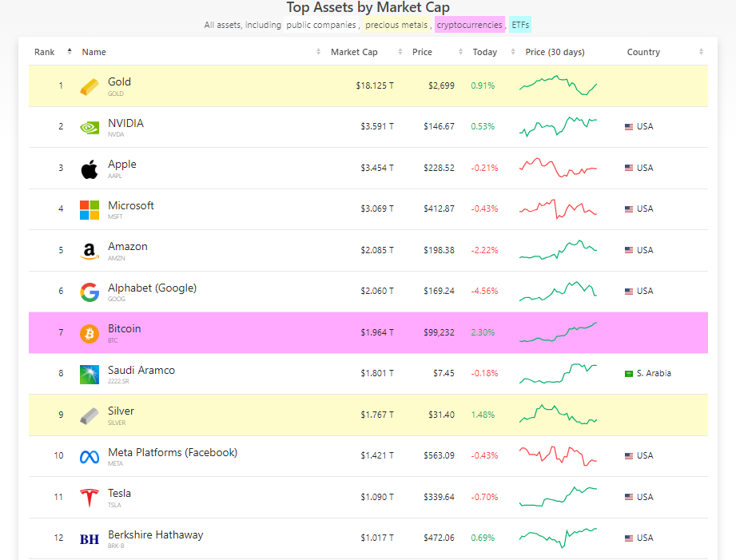
Task: Click the USA flag in Berkshire Hathaway row
Action: click(x=629, y=538)
